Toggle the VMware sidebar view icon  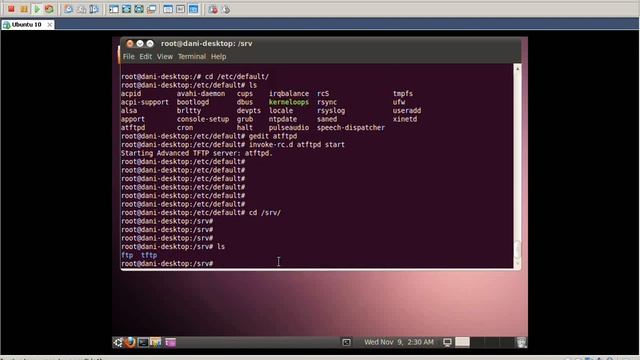pos(114,9)
